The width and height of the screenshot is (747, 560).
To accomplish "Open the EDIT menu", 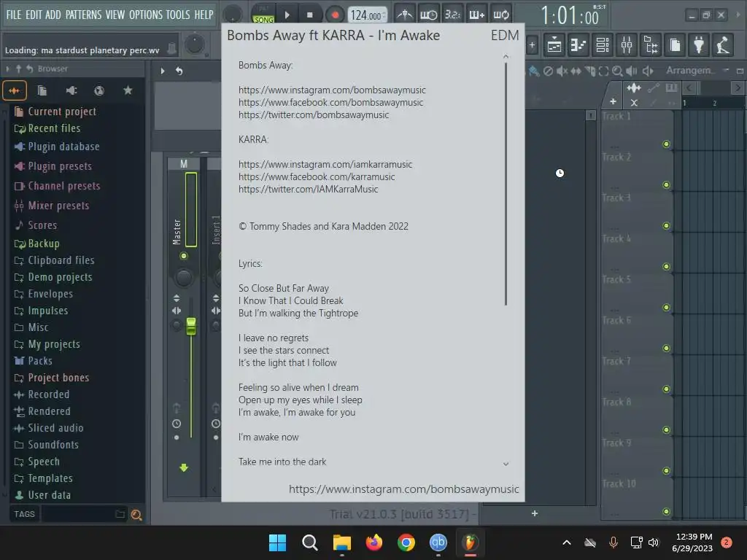I will [34, 15].
